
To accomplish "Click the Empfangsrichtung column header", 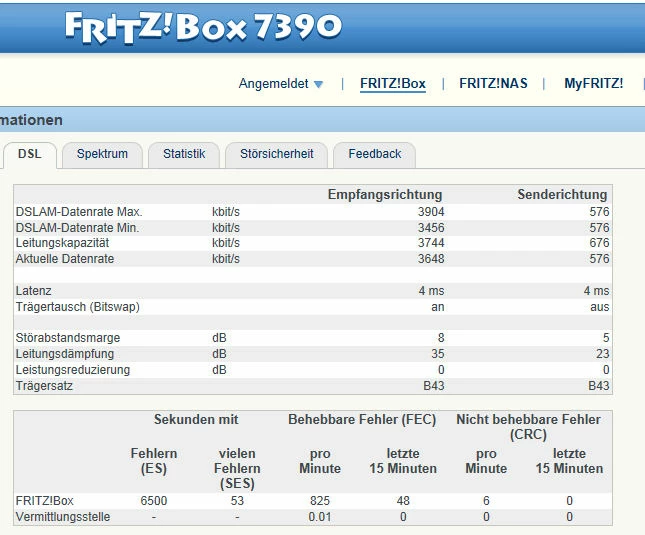I will pyautogui.click(x=385, y=195).
